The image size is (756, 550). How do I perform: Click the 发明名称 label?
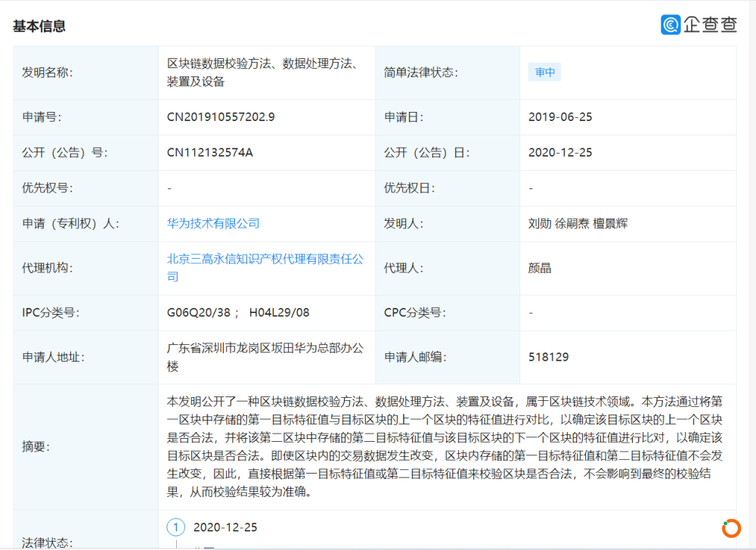coord(47,73)
